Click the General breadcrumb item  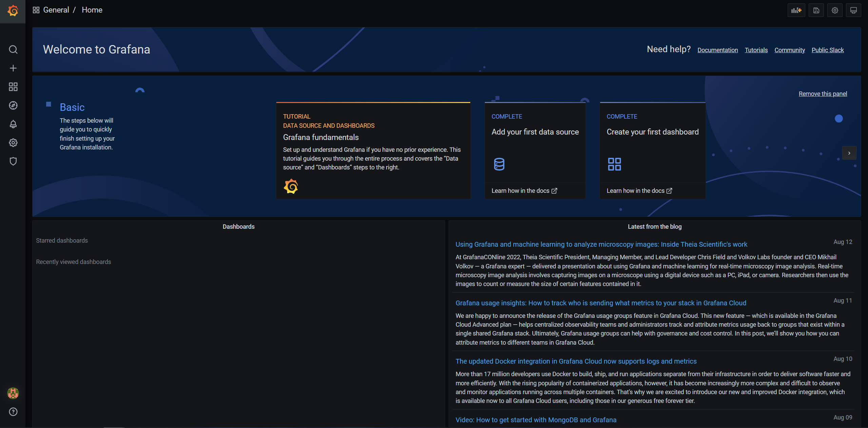(x=56, y=10)
